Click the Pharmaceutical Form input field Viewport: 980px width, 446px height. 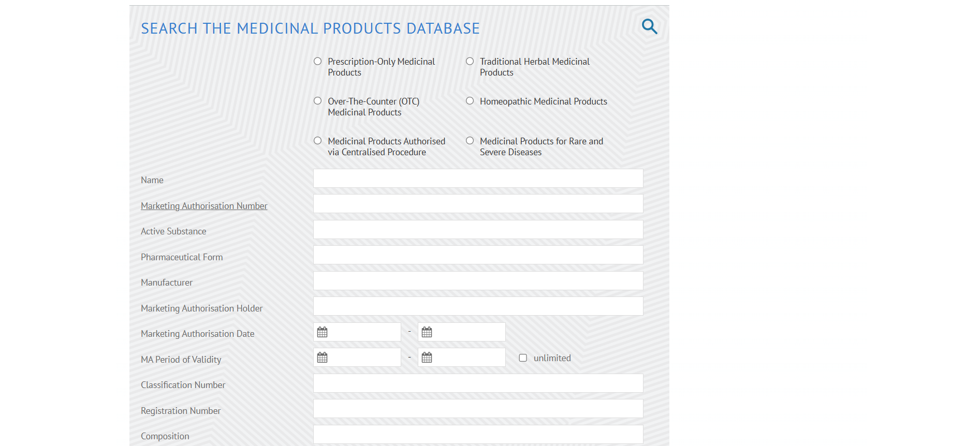(x=478, y=255)
